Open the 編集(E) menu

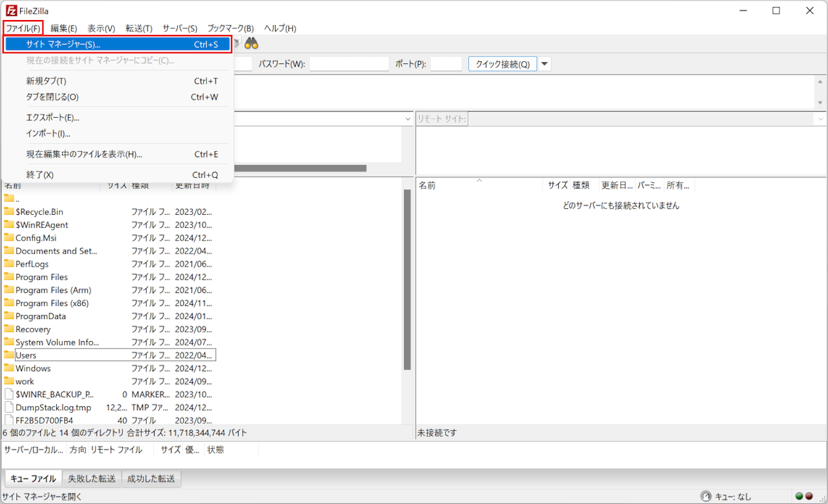click(64, 28)
